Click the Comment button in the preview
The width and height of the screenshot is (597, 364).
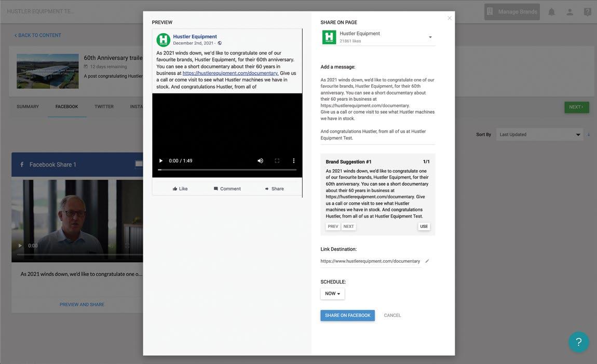227,189
